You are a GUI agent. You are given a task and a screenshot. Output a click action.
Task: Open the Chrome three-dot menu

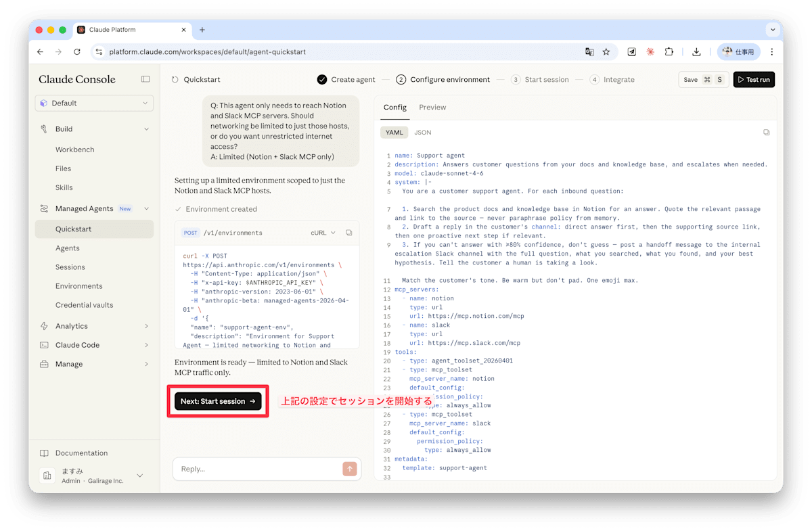[x=771, y=51]
